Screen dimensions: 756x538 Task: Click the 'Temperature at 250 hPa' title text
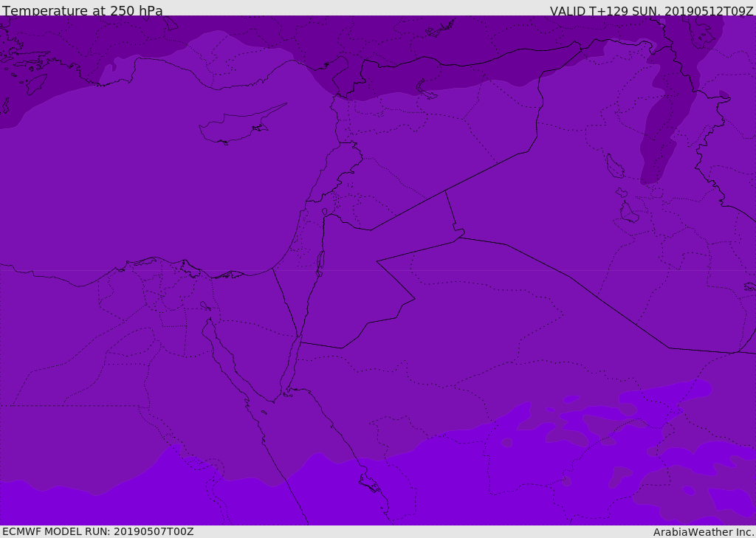83,10
